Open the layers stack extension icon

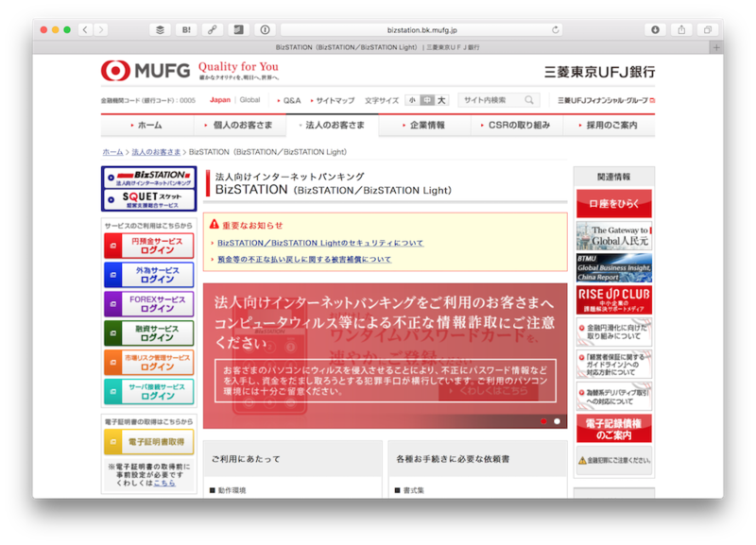click(x=160, y=30)
